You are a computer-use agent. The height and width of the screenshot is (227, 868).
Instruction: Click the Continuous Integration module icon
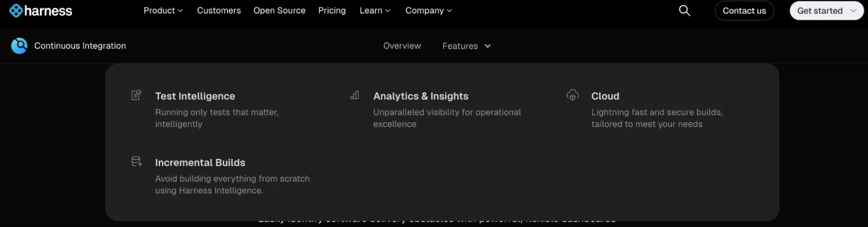19,46
